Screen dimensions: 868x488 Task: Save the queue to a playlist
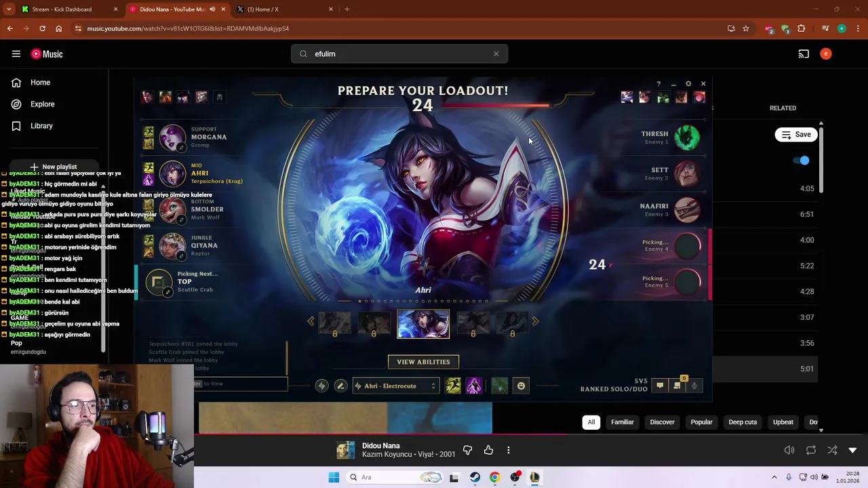[796, 135]
